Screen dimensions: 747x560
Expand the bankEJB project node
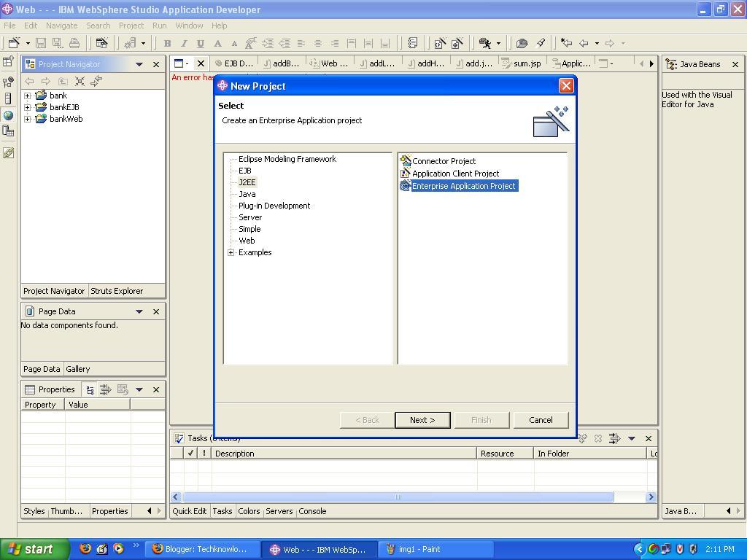[x=28, y=107]
